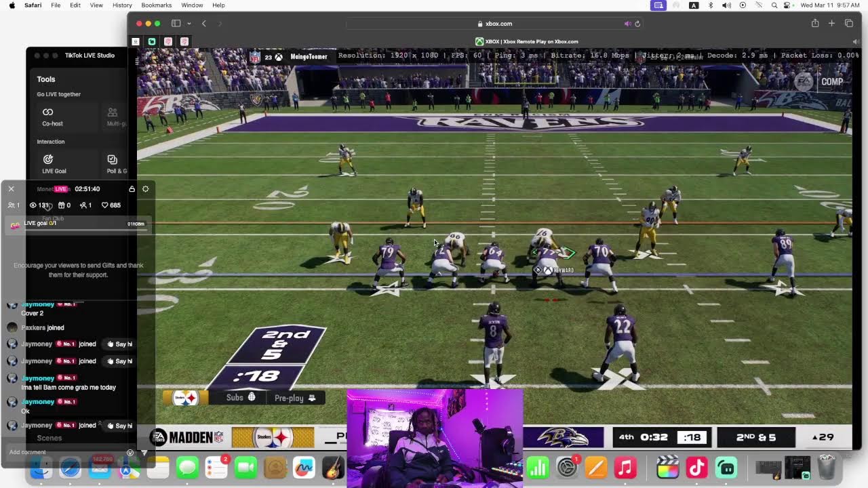Open the live overlay settings gear

[x=145, y=189]
